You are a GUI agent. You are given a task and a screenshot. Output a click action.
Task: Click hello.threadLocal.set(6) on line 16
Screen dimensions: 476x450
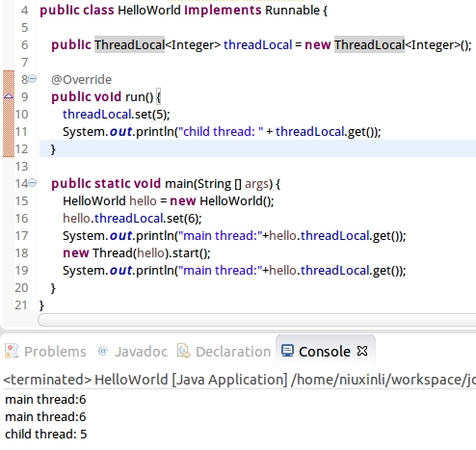pos(132,219)
